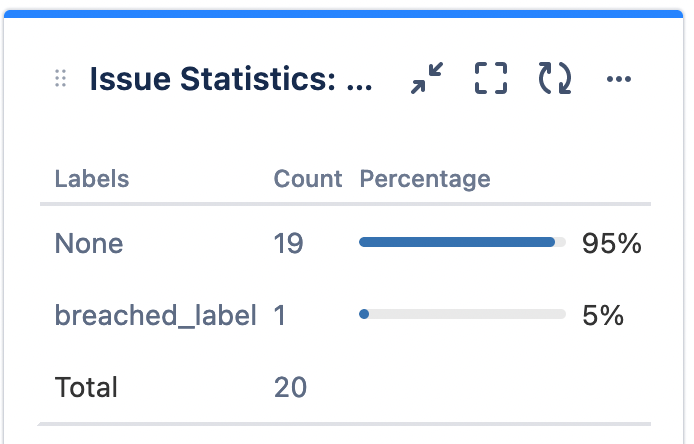Viewport: 694px width, 444px height.
Task: Click the Total row label
Action: click(x=86, y=387)
